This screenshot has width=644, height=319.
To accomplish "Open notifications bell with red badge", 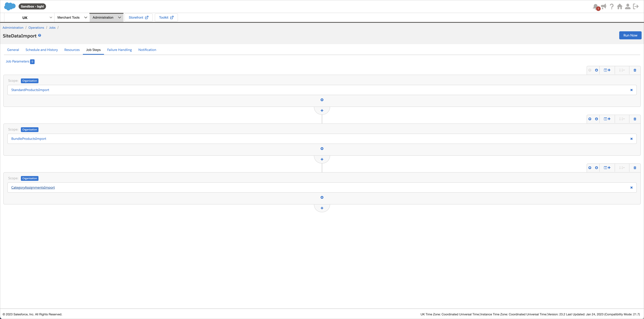I will pos(596,7).
